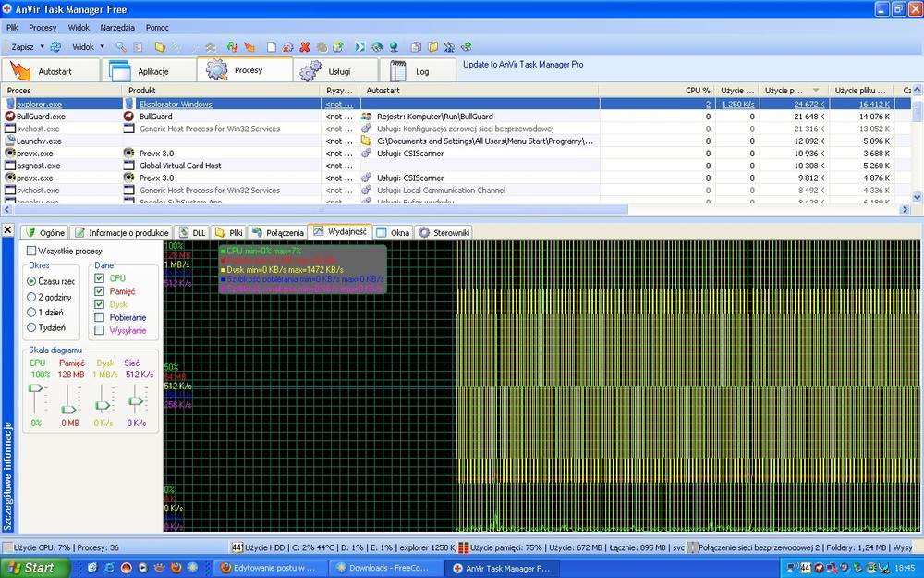The height and width of the screenshot is (578, 924).
Task: Click red memory usage icon in status bar
Action: (x=464, y=547)
